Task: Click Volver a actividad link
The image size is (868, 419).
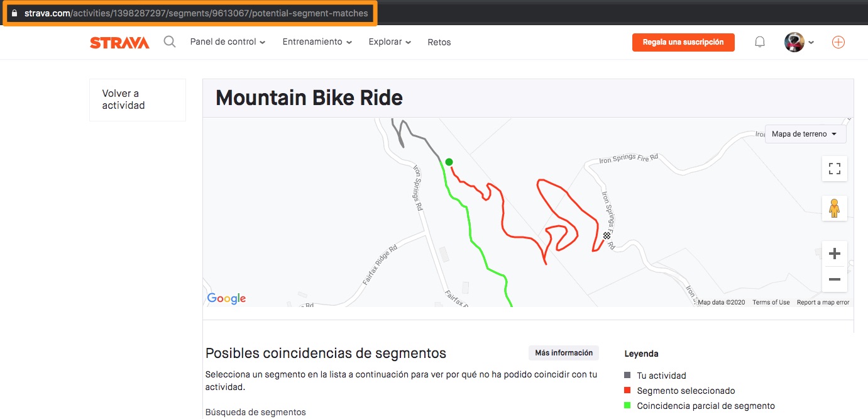Action: 138,99
